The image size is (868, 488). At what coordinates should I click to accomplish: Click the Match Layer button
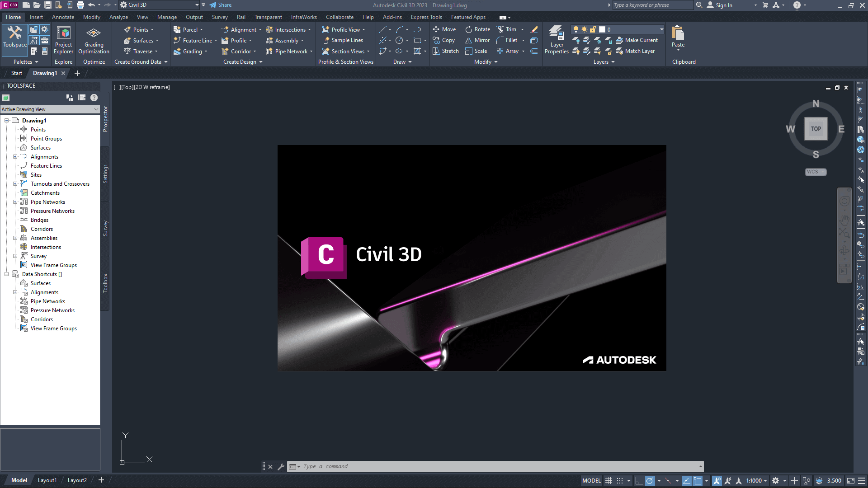pos(635,51)
